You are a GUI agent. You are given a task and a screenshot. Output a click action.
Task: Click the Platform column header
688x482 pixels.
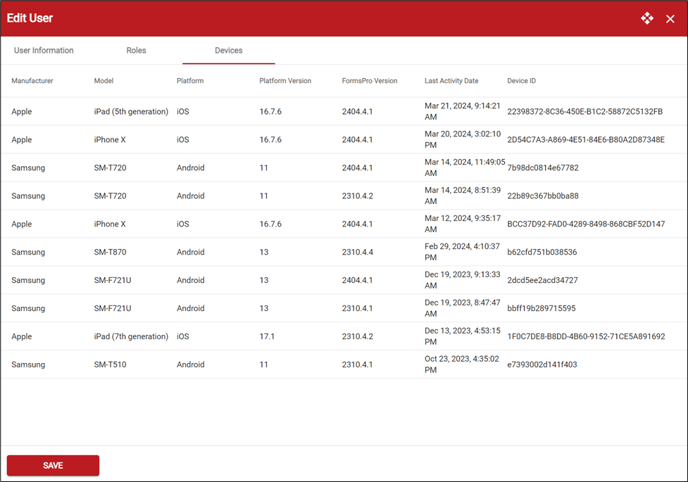190,81
